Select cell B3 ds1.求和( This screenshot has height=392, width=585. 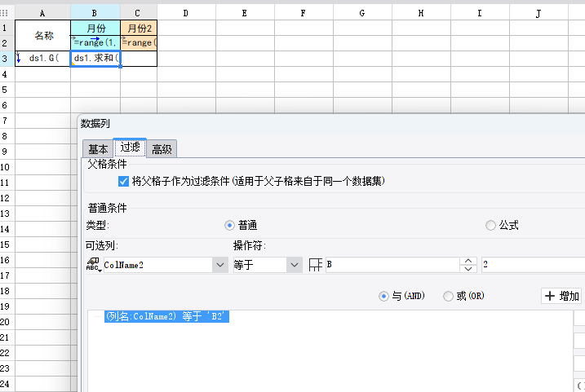click(x=95, y=59)
